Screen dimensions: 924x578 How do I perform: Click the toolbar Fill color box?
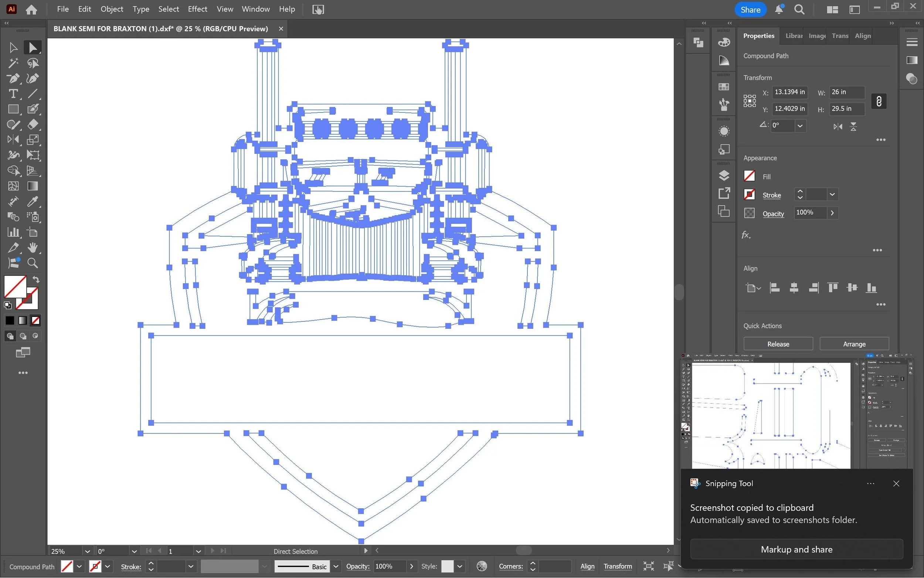coord(15,286)
